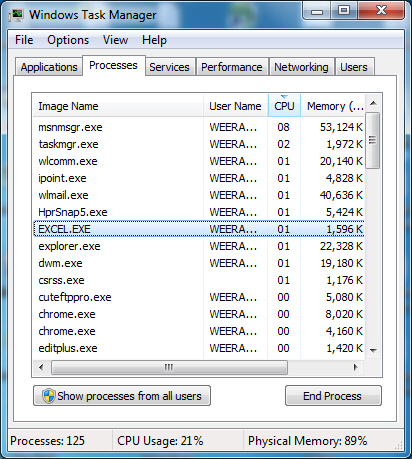
Task: Sort by the Memory column header
Action: coord(333,106)
